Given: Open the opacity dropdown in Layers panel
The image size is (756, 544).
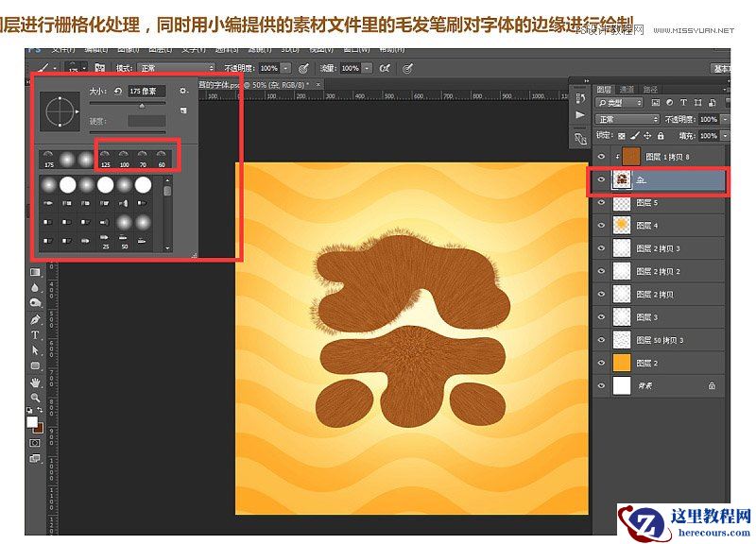Looking at the screenshot, I should click(724, 119).
